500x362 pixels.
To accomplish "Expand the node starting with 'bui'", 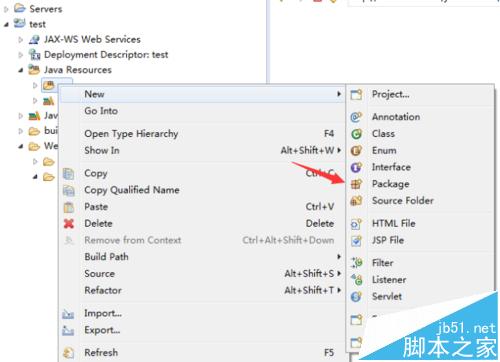I will [x=21, y=131].
